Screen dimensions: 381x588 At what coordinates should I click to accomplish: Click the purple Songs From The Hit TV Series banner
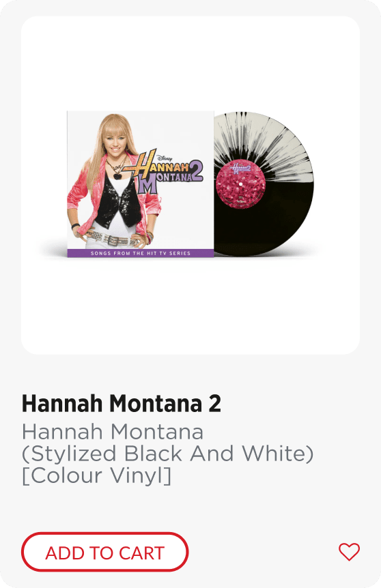(141, 253)
